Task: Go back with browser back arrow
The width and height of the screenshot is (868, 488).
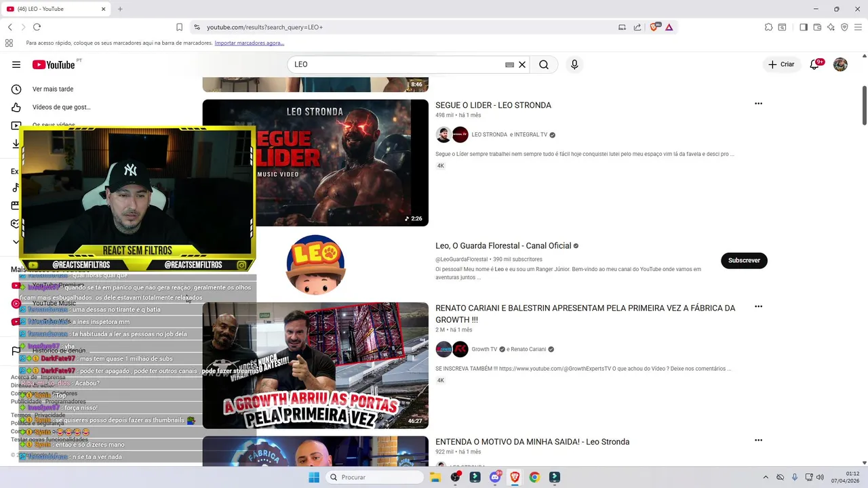Action: [x=10, y=27]
